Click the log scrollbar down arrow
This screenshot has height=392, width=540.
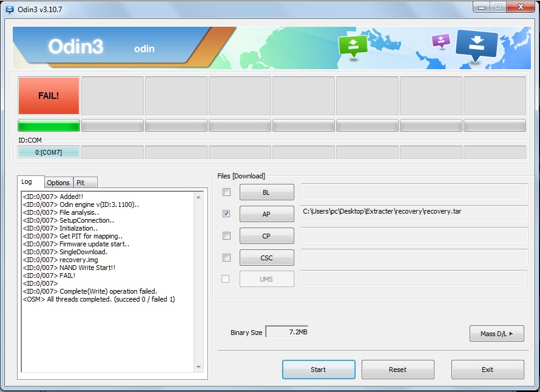click(198, 367)
